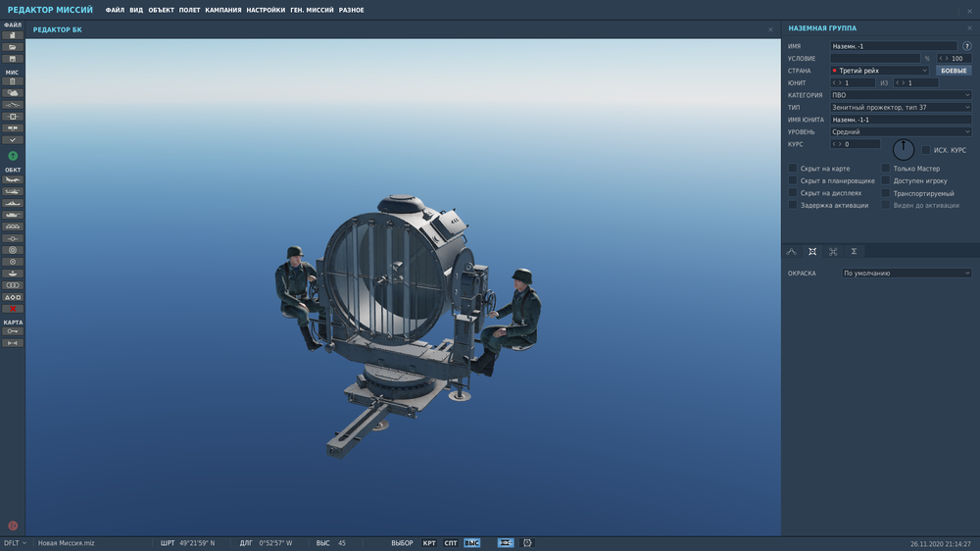Image resolution: width=980 pixels, height=551 pixels.
Task: Open the 'Тип' unit type dropdown
Action: click(x=900, y=107)
